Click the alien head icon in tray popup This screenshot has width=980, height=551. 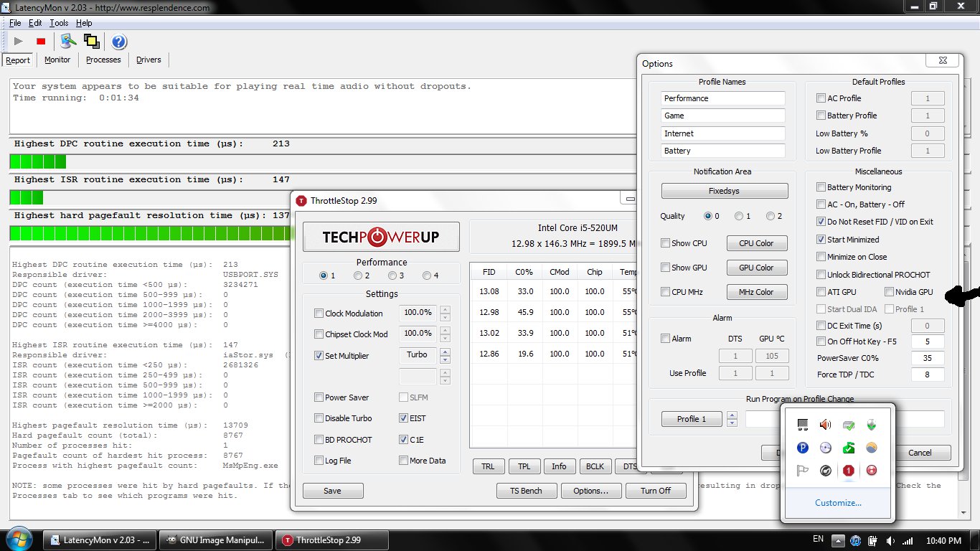click(x=872, y=425)
